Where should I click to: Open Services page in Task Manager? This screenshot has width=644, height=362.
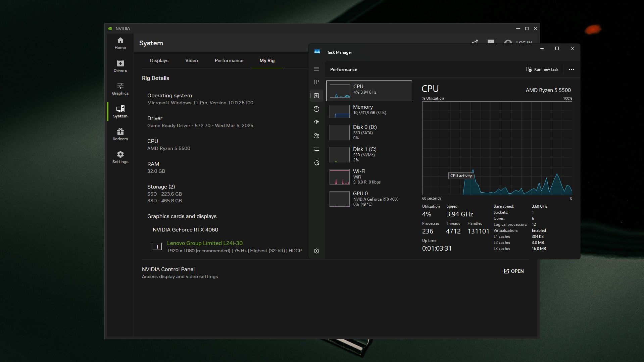pyautogui.click(x=316, y=163)
